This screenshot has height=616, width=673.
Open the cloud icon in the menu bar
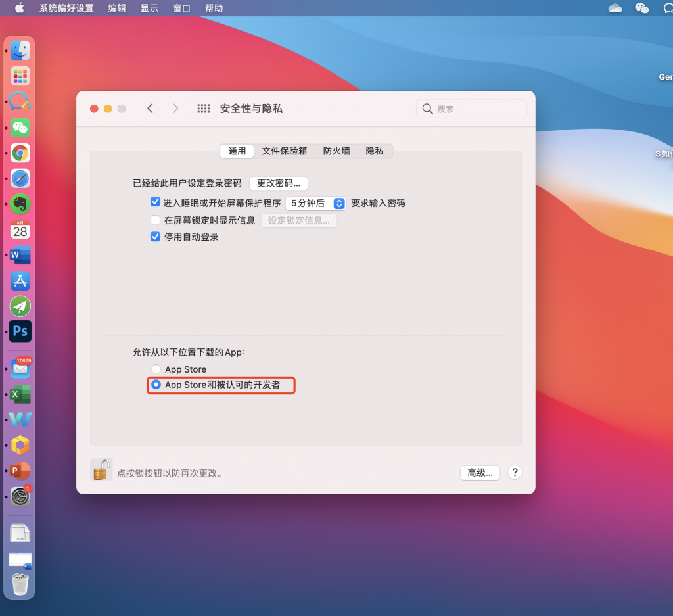pos(615,8)
